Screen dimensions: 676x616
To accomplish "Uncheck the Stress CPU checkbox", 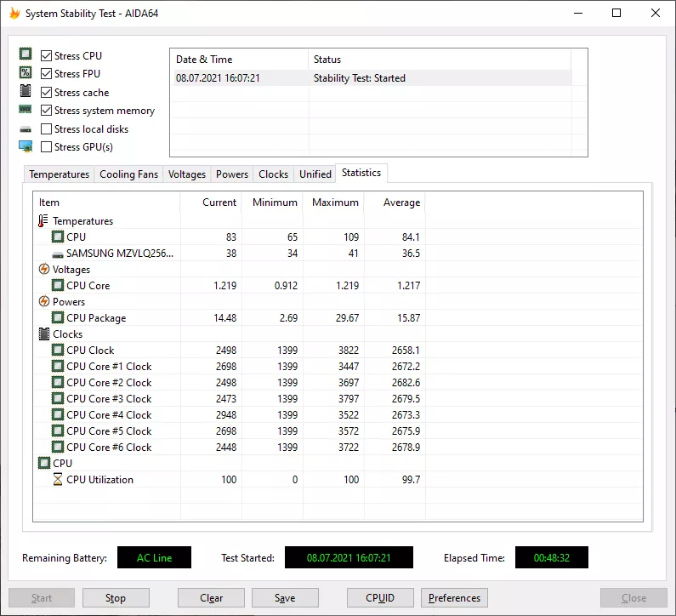I will click(46, 55).
